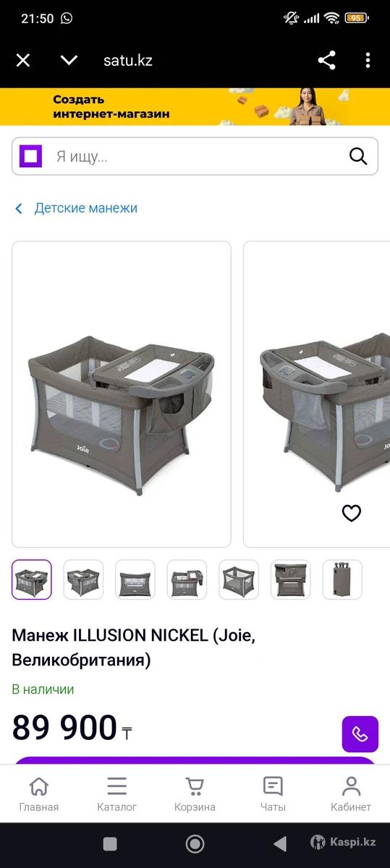The image size is (390, 868).
Task: Toggle the heart favorite on product
Action: 351,513
